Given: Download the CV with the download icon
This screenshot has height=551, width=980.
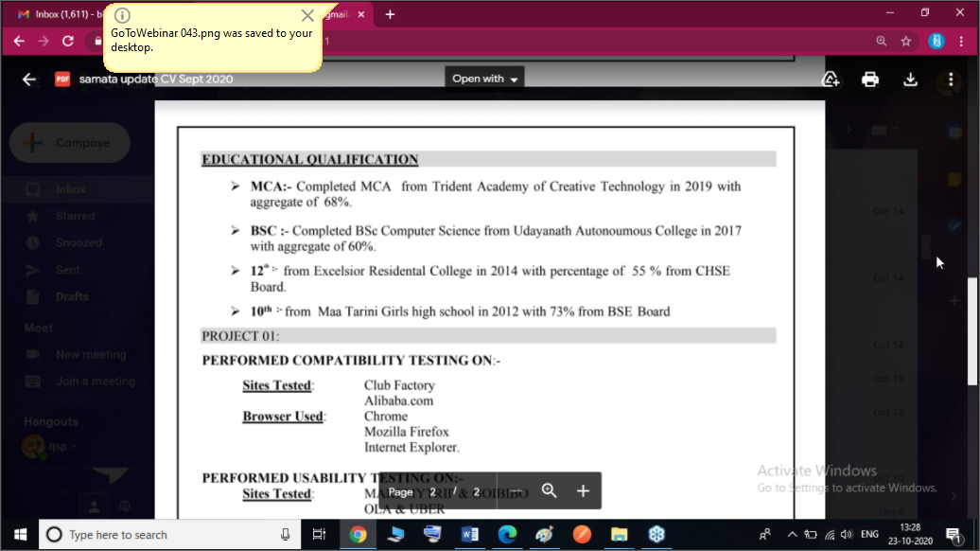Looking at the screenshot, I should click(910, 80).
